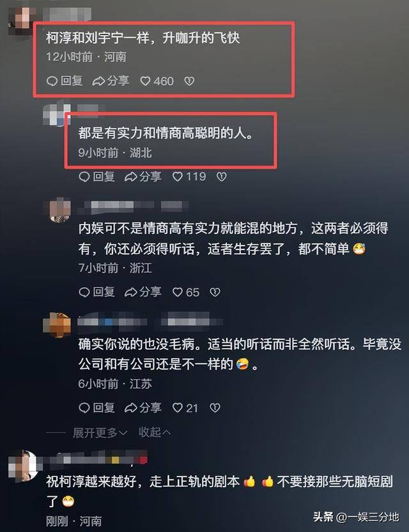Share the Hubei reply comment

[x=143, y=176]
